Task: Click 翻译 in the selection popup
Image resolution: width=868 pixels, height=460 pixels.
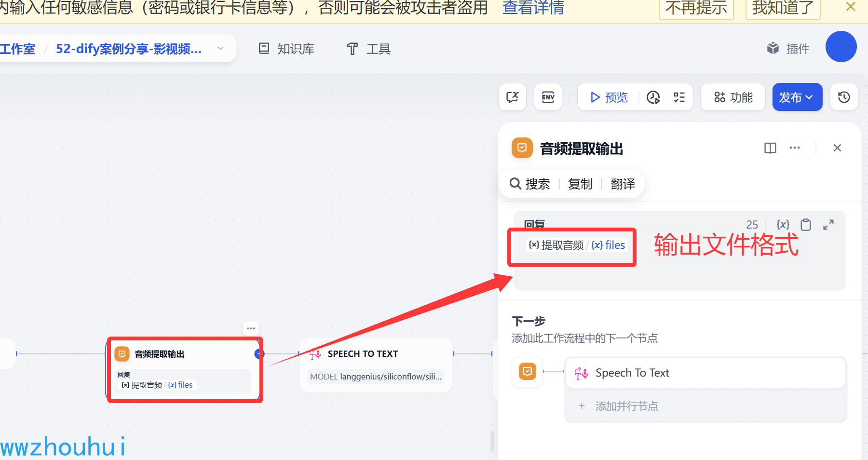Action: pyautogui.click(x=623, y=184)
